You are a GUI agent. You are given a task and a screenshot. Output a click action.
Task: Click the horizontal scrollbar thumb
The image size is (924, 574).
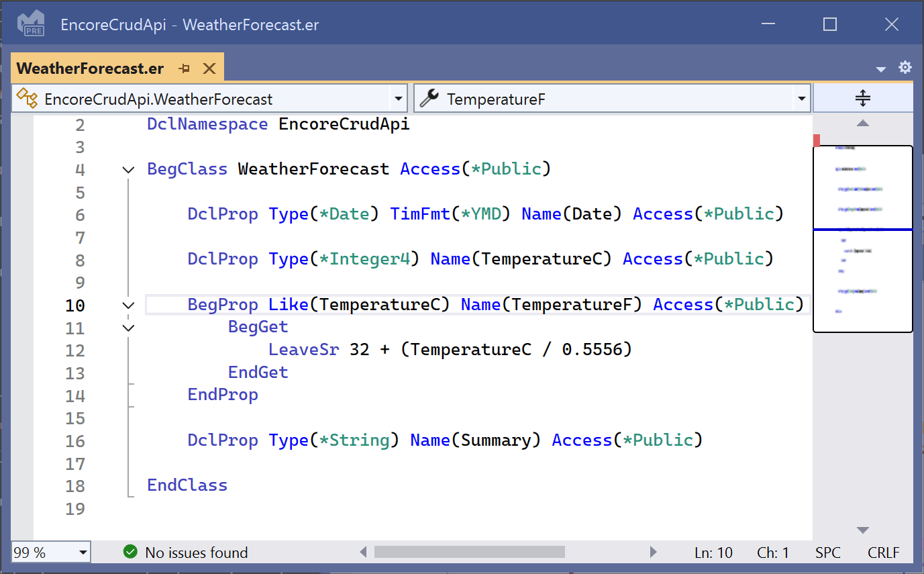[x=470, y=552]
